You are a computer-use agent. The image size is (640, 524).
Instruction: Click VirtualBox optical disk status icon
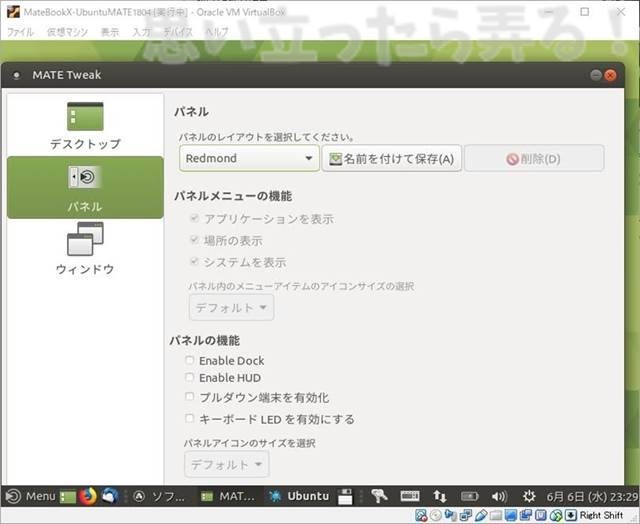point(436,515)
